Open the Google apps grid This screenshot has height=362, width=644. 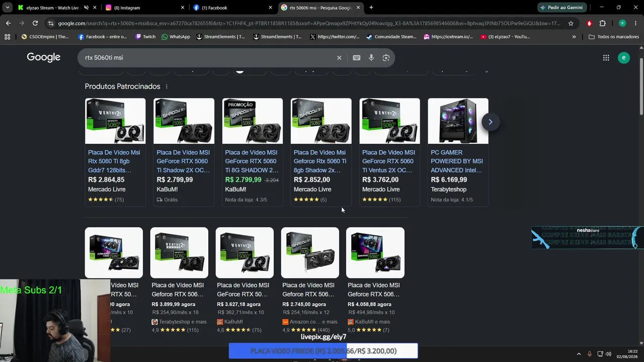[x=606, y=58]
